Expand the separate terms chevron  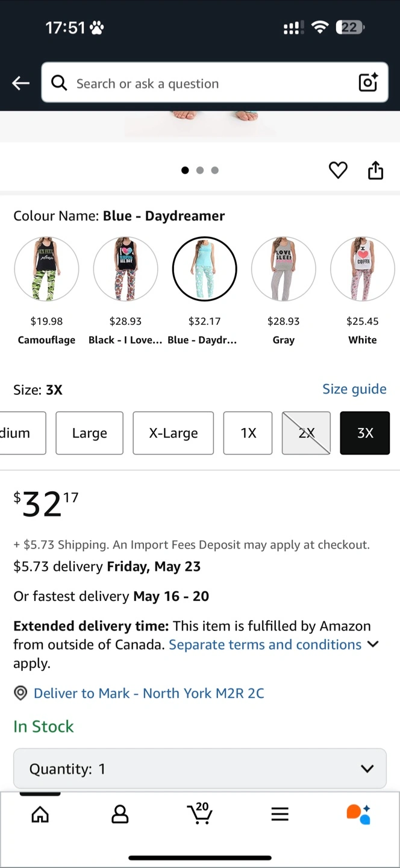tap(373, 644)
